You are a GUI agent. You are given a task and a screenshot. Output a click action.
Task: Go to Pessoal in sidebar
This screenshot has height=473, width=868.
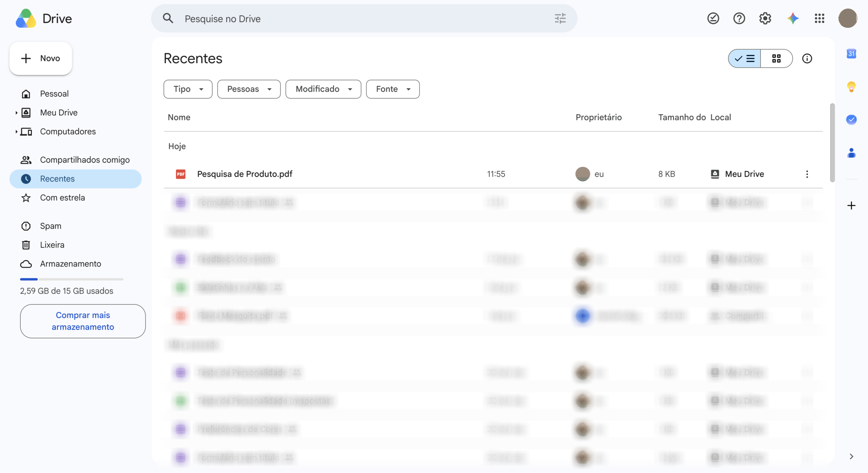point(75,94)
